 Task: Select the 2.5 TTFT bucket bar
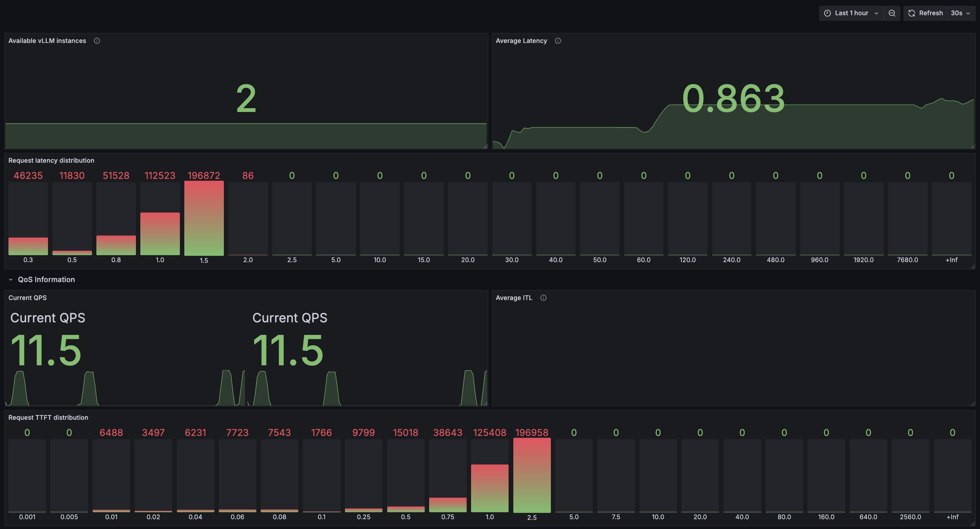[532, 475]
